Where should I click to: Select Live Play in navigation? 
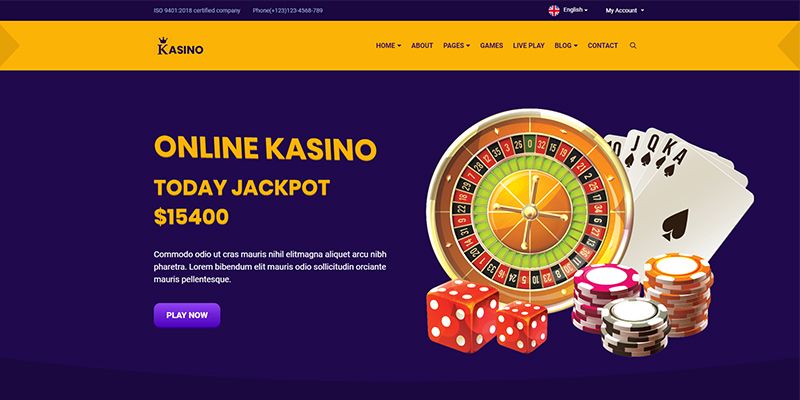(529, 45)
